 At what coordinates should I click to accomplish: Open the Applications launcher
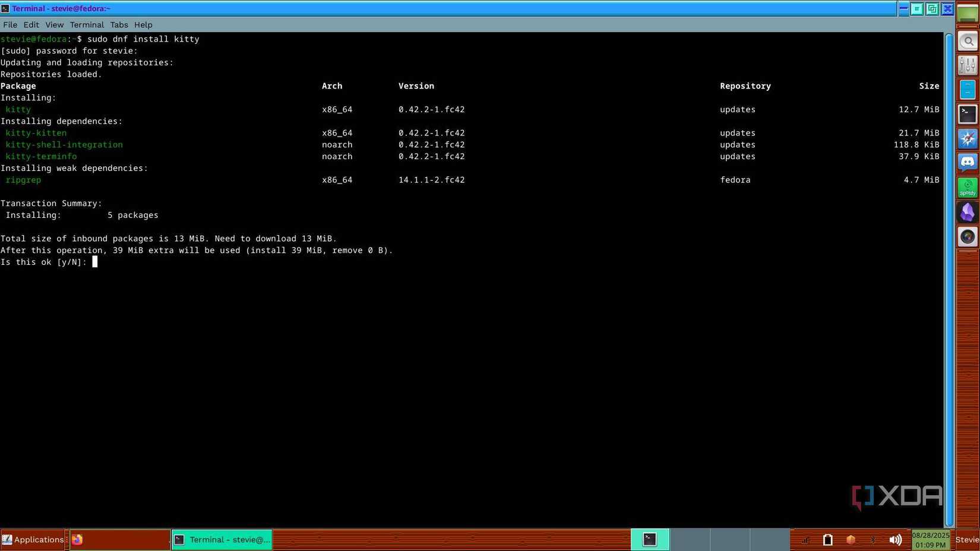pyautogui.click(x=34, y=539)
